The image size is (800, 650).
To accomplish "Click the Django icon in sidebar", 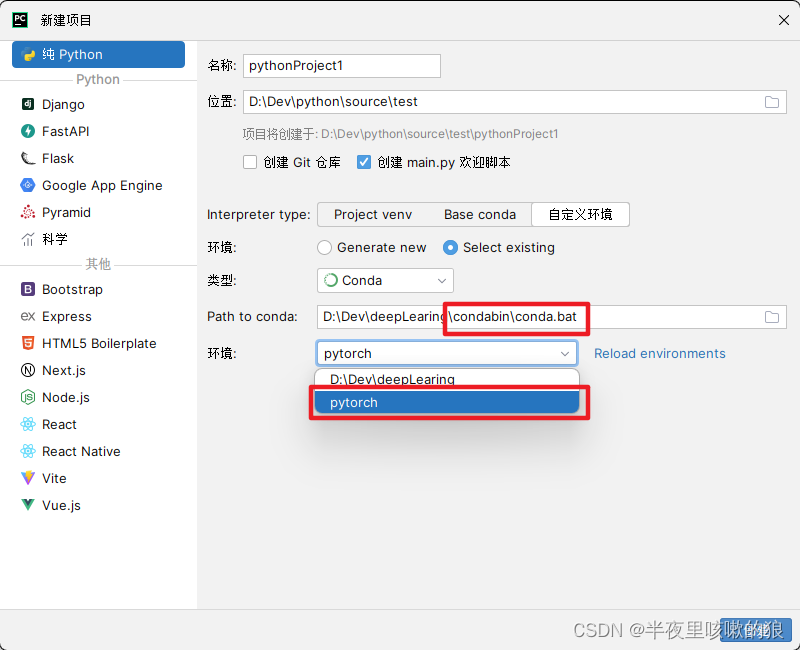I will point(28,104).
